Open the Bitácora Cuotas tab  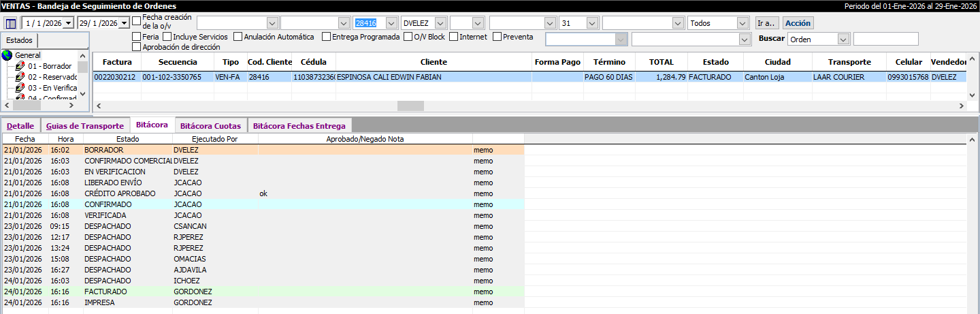pos(210,126)
